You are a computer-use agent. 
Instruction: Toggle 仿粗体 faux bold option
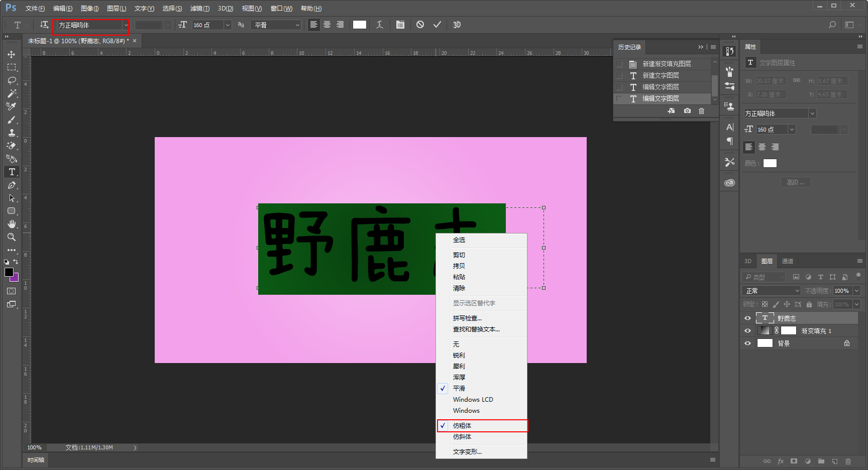click(x=482, y=426)
